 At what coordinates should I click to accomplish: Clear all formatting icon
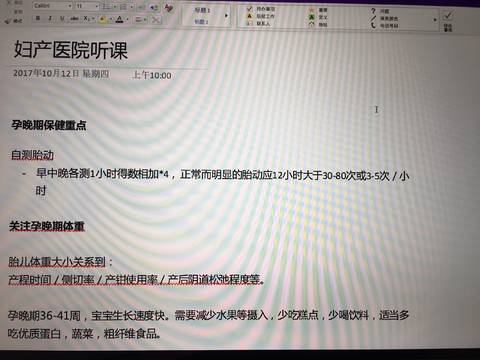pos(168,7)
